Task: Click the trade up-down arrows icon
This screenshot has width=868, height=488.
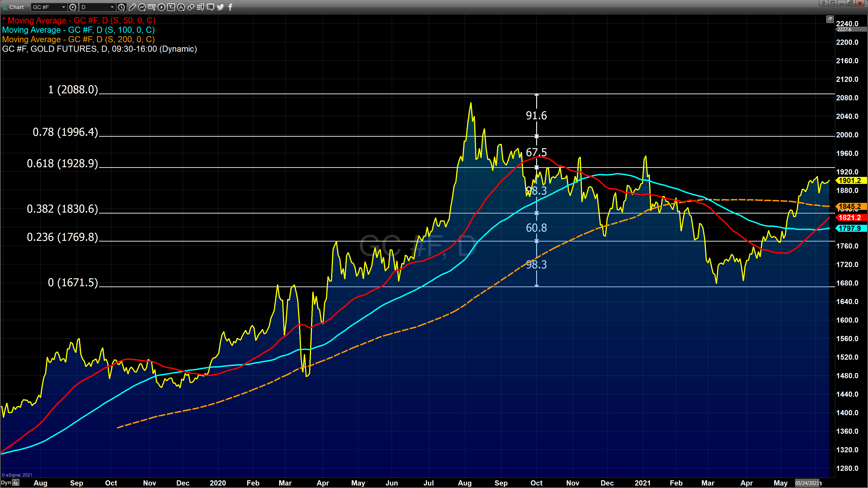Action: pos(191,7)
